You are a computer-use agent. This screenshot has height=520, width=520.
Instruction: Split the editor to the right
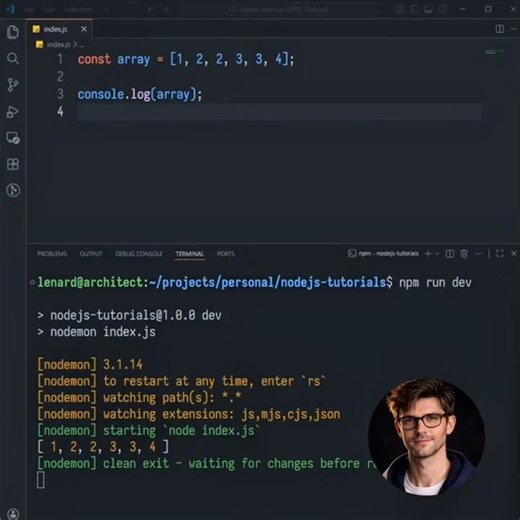(499, 29)
